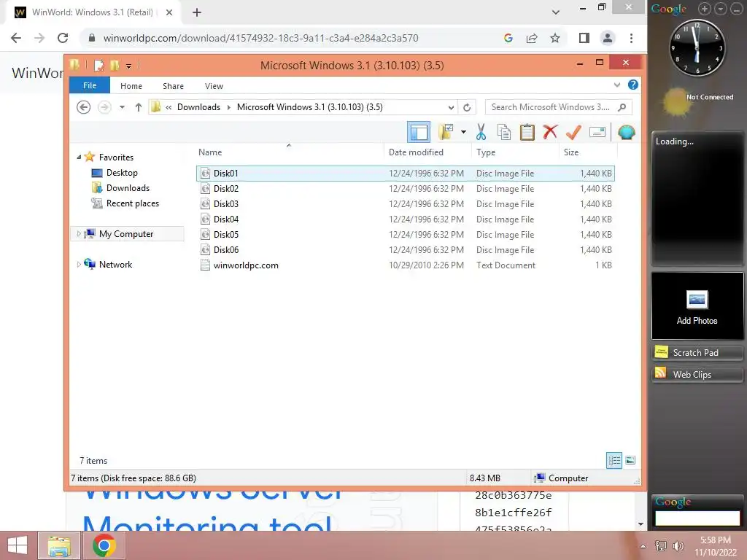This screenshot has height=560, width=747.
Task: Select Desktop under Favorites
Action: pos(122,172)
